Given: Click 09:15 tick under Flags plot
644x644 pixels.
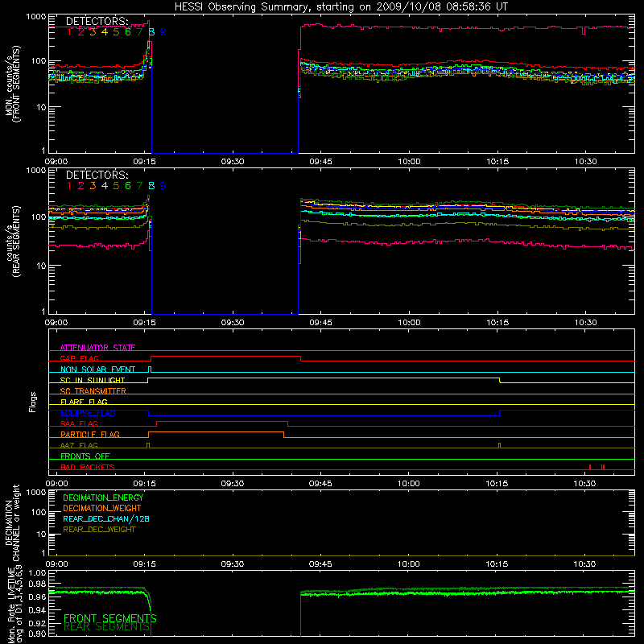Looking at the screenshot, I should click(x=145, y=484).
